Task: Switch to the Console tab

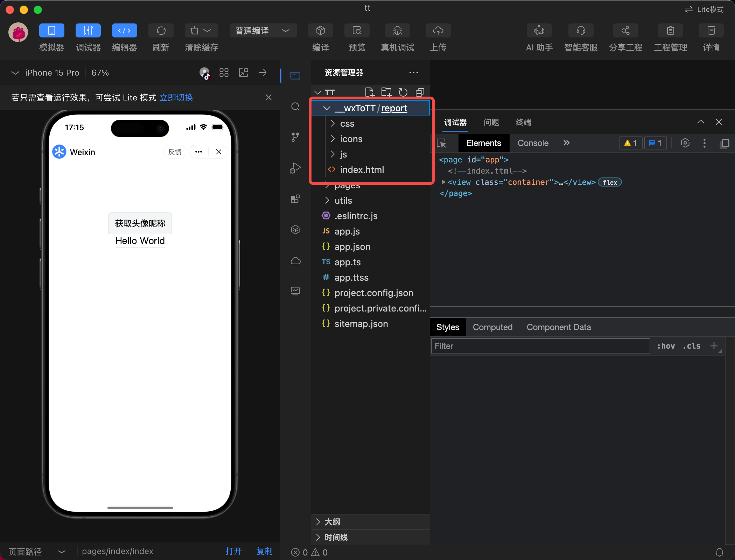Action: (533, 143)
